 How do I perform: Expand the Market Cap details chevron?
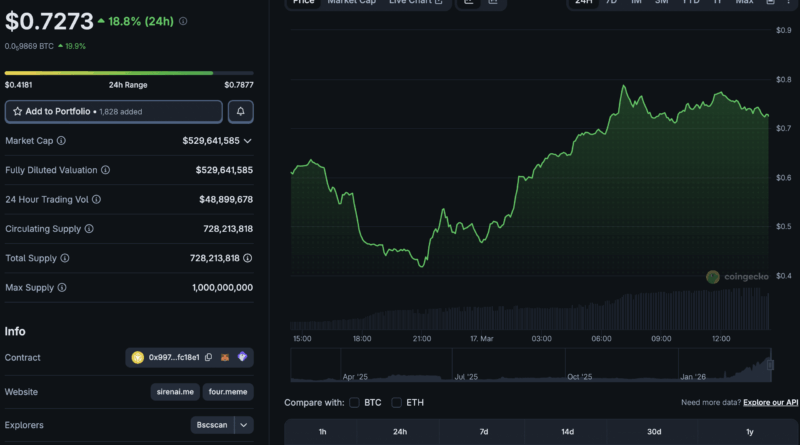[248, 141]
